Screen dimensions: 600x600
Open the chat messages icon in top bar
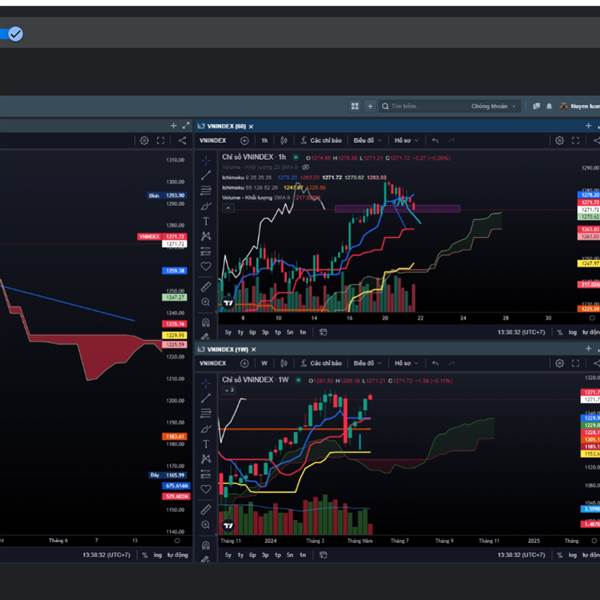pos(536,106)
